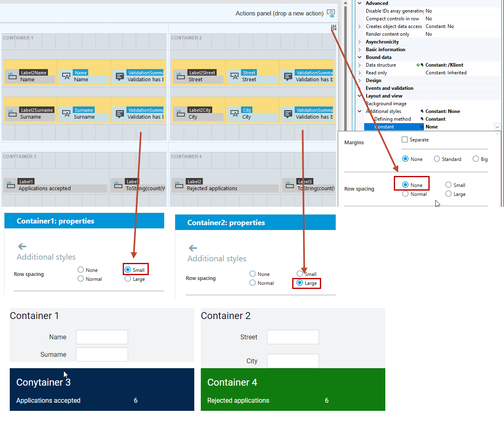Choose Standard for Margins

437,159
